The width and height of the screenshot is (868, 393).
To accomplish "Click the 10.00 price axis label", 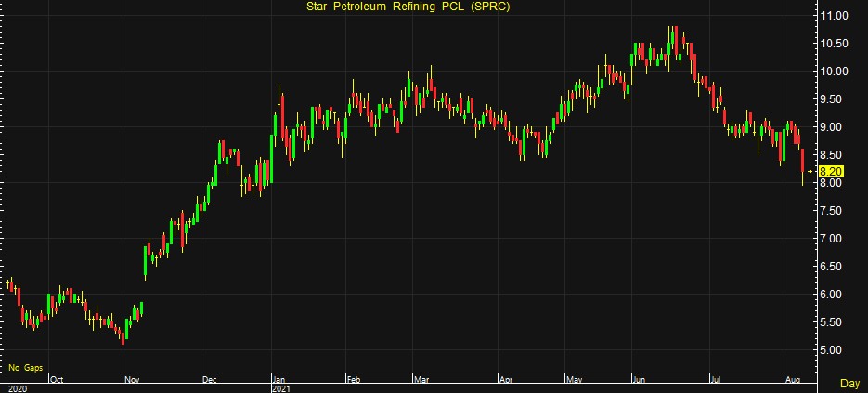I will (x=833, y=72).
